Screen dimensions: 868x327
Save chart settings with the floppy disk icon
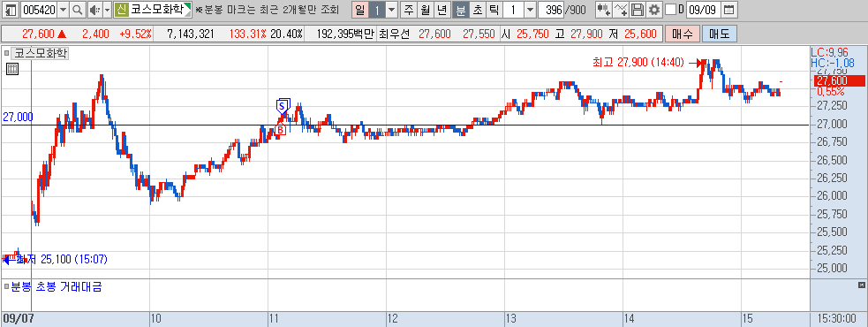[638, 10]
